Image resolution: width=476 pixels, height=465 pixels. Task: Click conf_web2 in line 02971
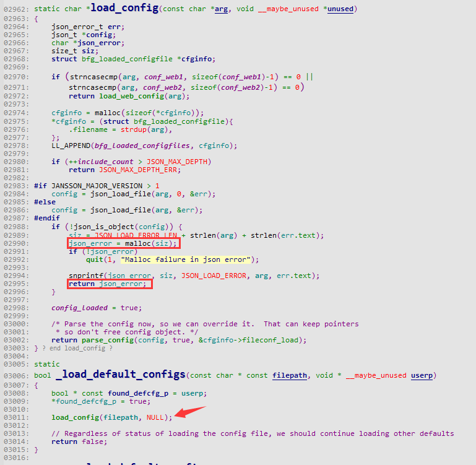click(162, 87)
